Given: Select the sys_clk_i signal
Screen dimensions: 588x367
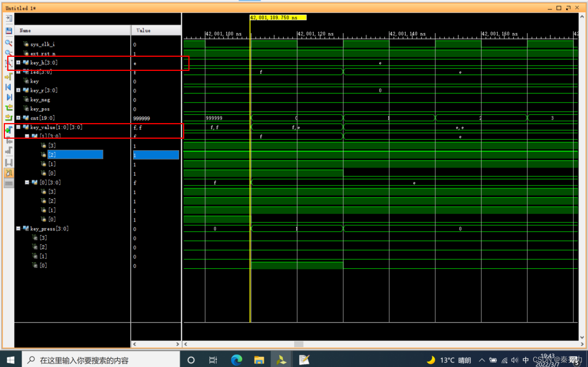Looking at the screenshot, I should (43, 44).
